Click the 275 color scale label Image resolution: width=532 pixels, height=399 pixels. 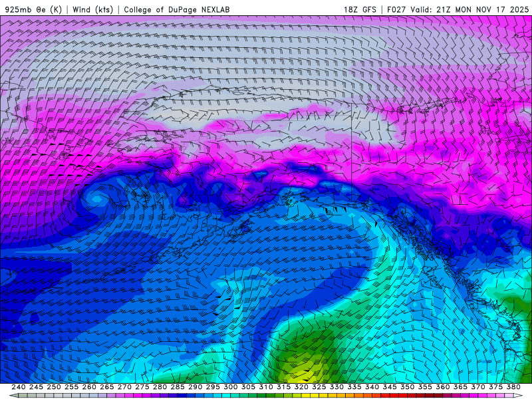tap(142, 387)
